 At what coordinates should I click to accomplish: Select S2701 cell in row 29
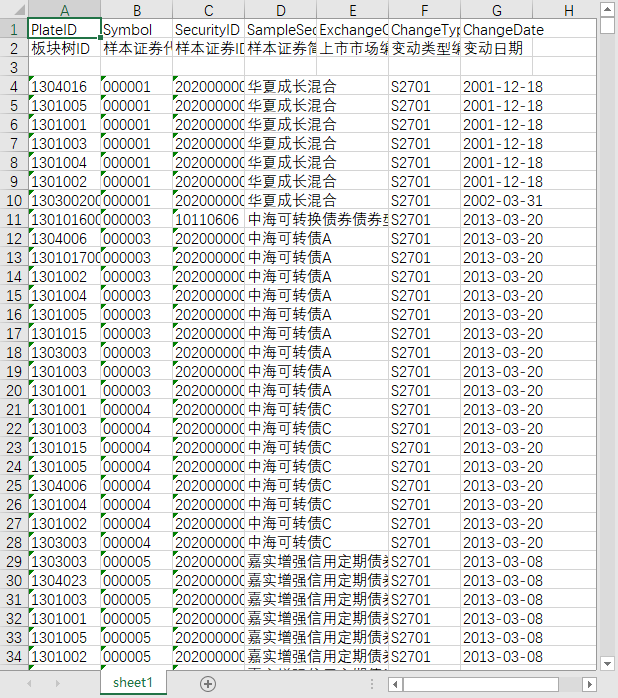click(425, 561)
